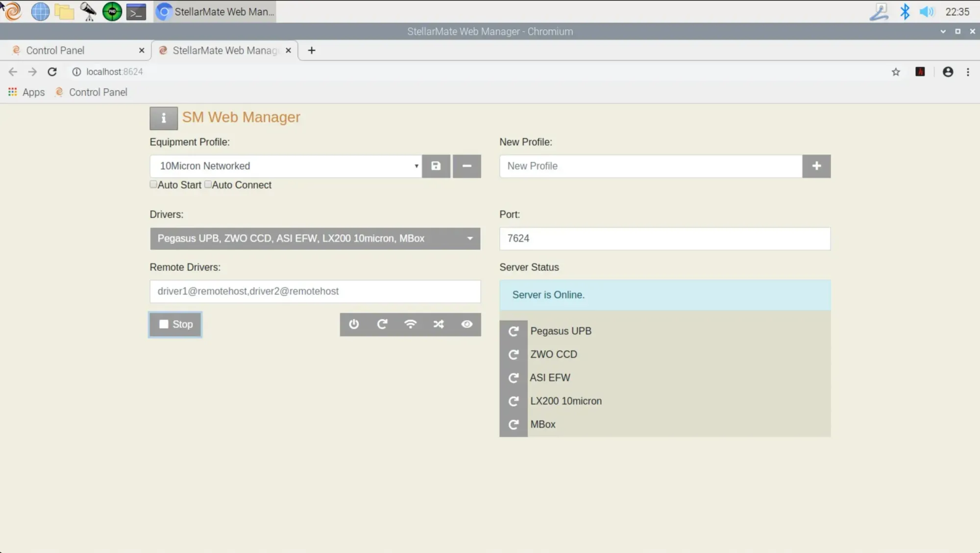
Task: Restart the Pegasus UPB driver
Action: point(513,331)
